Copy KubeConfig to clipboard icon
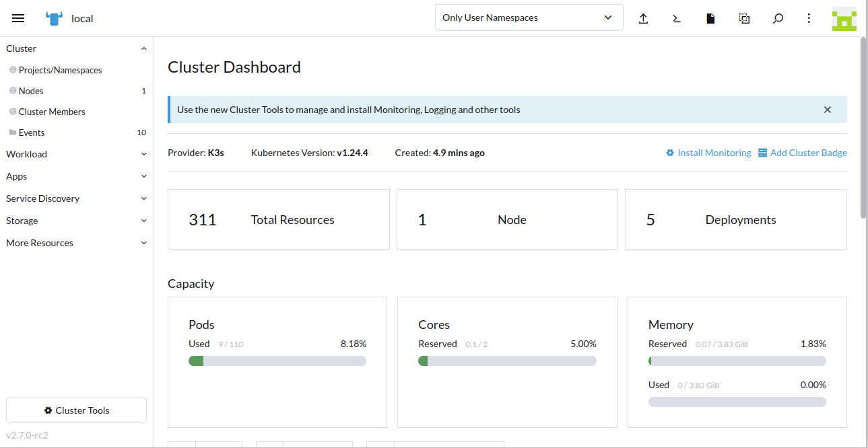The width and height of the screenshot is (868, 448). tap(744, 19)
